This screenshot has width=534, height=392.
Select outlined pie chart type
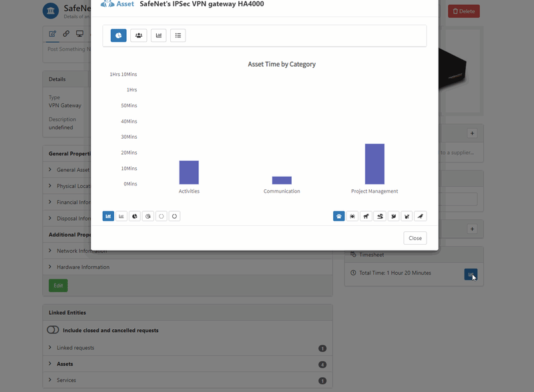point(148,216)
